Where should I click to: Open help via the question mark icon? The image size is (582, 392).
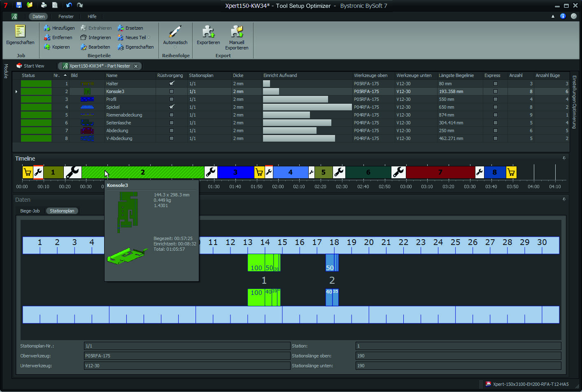pos(574,16)
